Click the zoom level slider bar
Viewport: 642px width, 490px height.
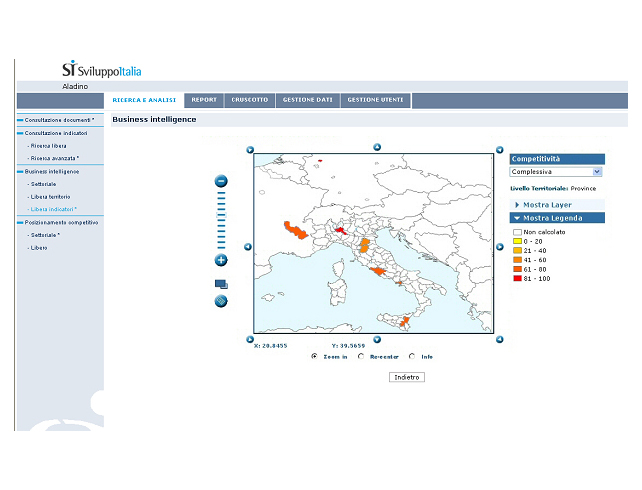pyautogui.click(x=221, y=220)
